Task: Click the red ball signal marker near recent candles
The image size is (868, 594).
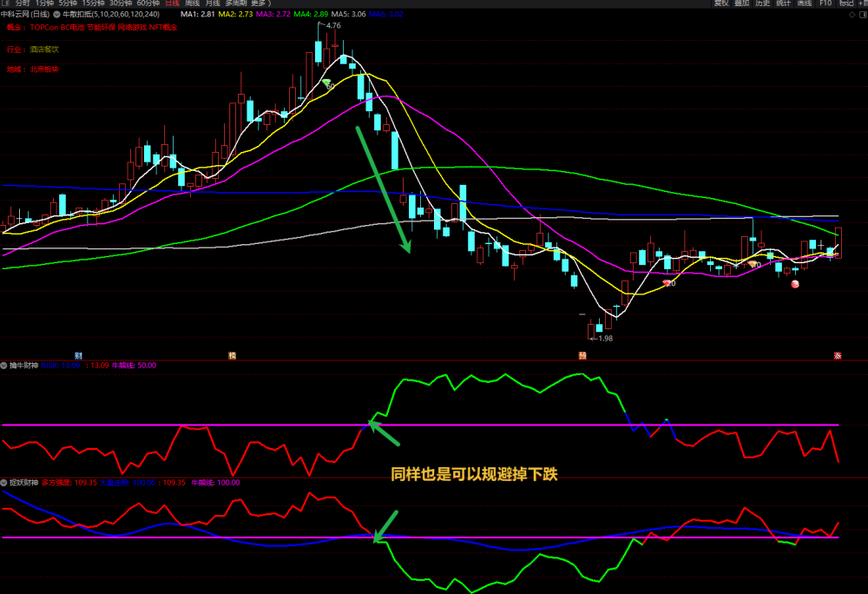Action: tap(795, 284)
